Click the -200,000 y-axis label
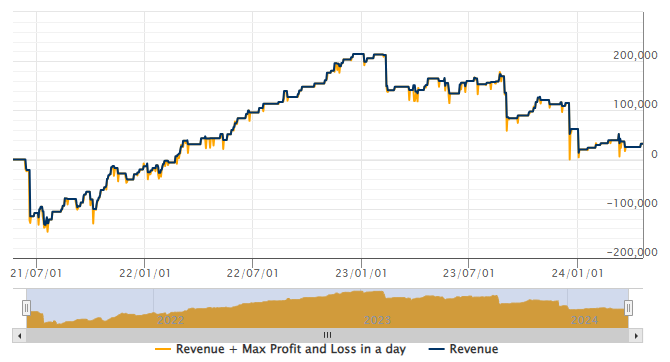The image size is (670, 362). [632, 252]
